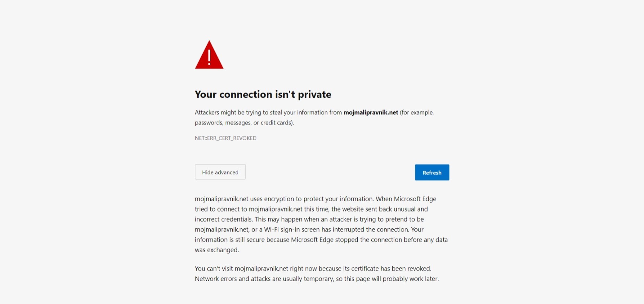
Task: Click "passwords, messages, or credit cards" text
Action: 244,123
